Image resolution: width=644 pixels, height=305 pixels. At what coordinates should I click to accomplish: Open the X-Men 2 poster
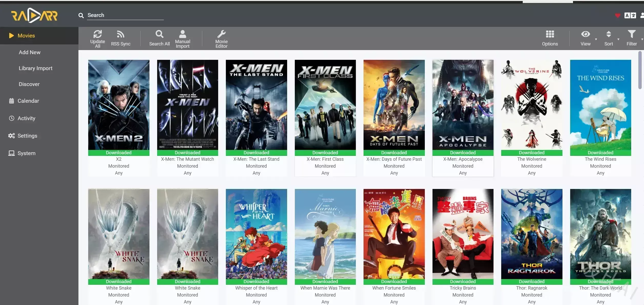pos(119,105)
